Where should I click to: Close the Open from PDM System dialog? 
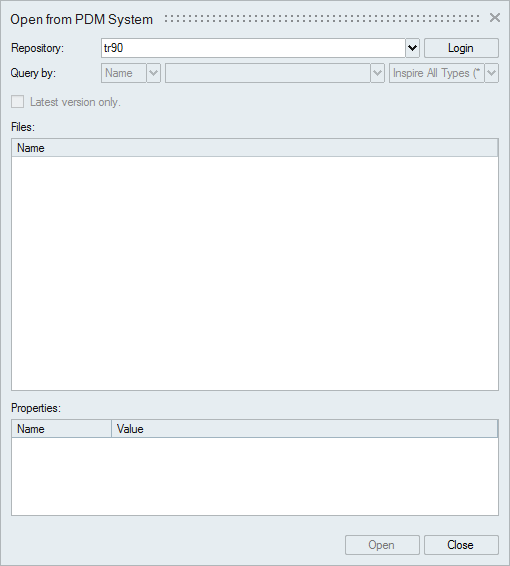pos(494,18)
